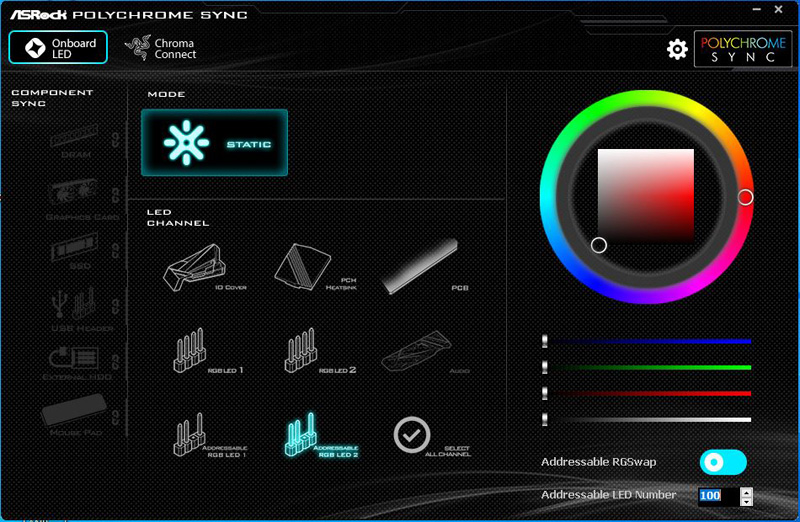Select the PCH Heatsink LED channel
Screen dimensions: 800x522
tap(315, 267)
